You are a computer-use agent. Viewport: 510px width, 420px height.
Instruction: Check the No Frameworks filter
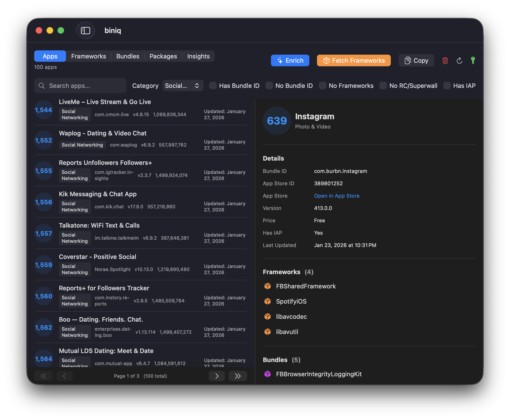click(x=323, y=86)
